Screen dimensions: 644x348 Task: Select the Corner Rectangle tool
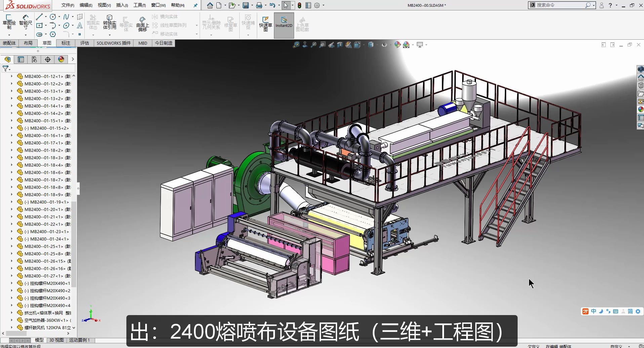(x=39, y=26)
